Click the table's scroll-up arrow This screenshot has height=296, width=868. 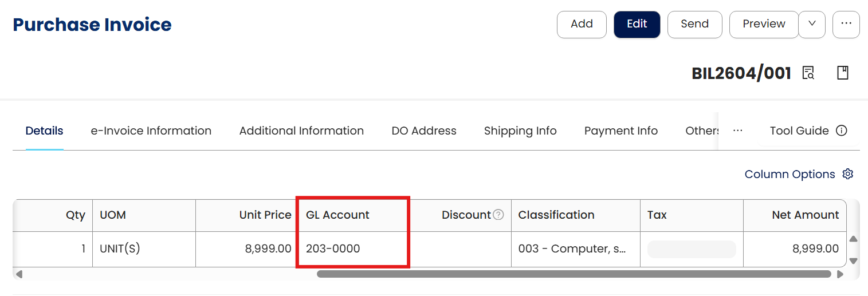[x=853, y=239]
